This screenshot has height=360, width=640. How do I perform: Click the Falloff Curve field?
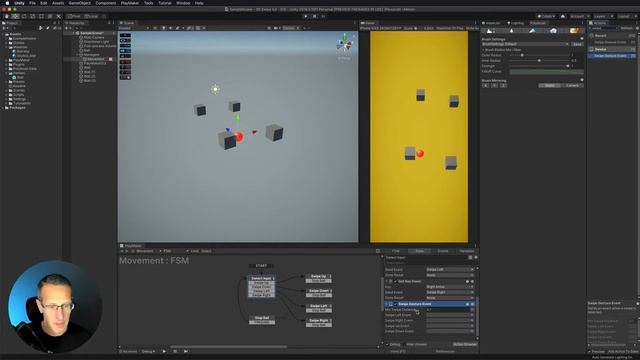547,71
